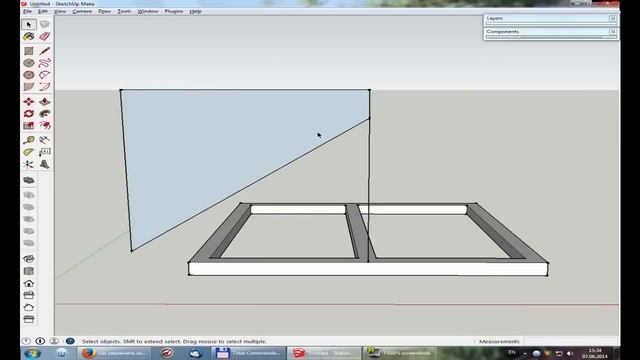The height and width of the screenshot is (360, 640).
Task: Select the Polygon tool
Action: 29,75
